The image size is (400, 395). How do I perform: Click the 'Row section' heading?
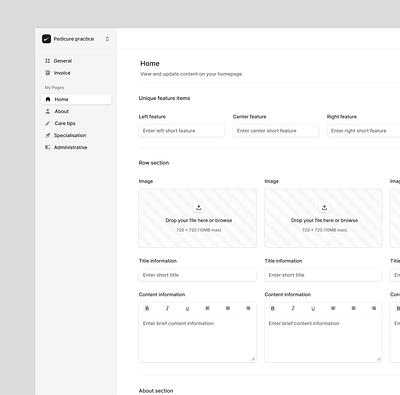coord(154,163)
